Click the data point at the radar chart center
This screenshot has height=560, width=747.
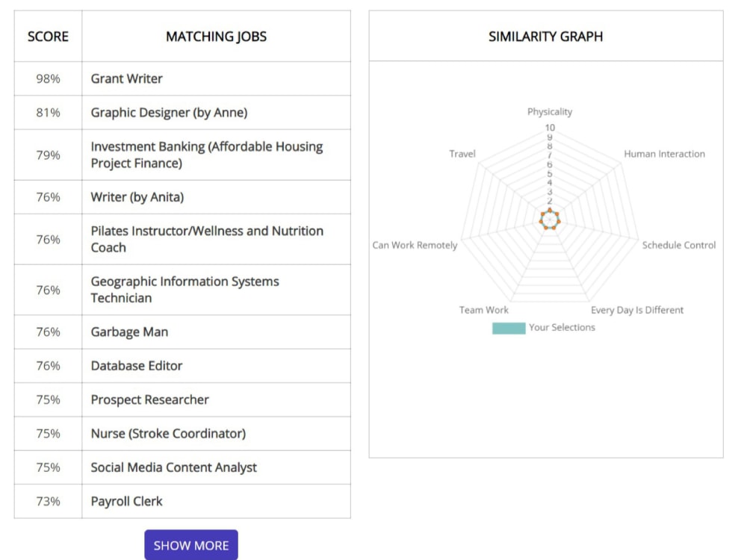pyautogui.click(x=550, y=219)
